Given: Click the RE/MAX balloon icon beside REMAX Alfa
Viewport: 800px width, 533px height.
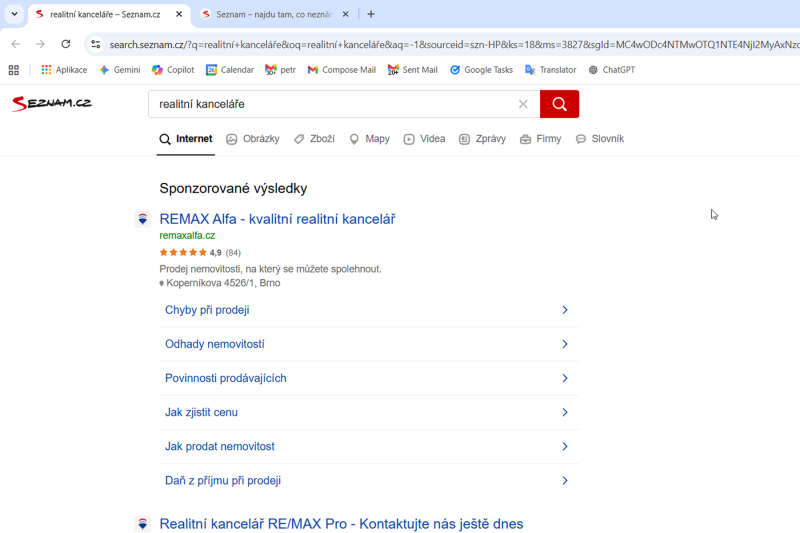Looking at the screenshot, I should pyautogui.click(x=143, y=219).
